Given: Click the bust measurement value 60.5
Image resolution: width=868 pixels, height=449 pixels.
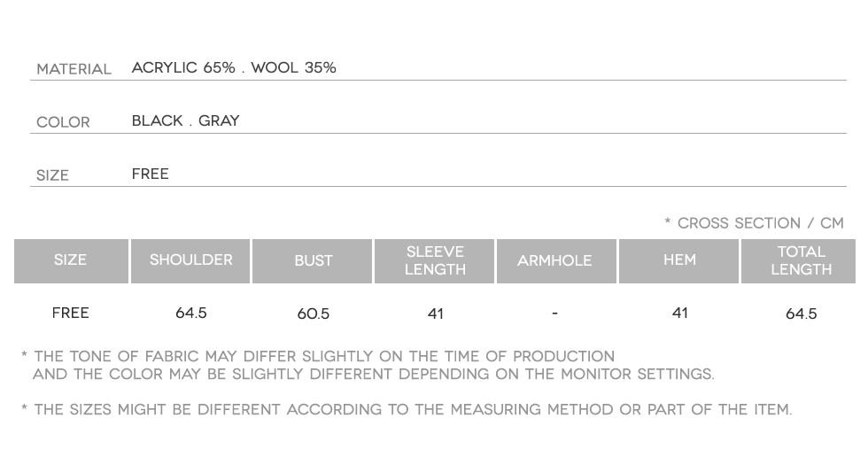Looking at the screenshot, I should coord(313,314).
